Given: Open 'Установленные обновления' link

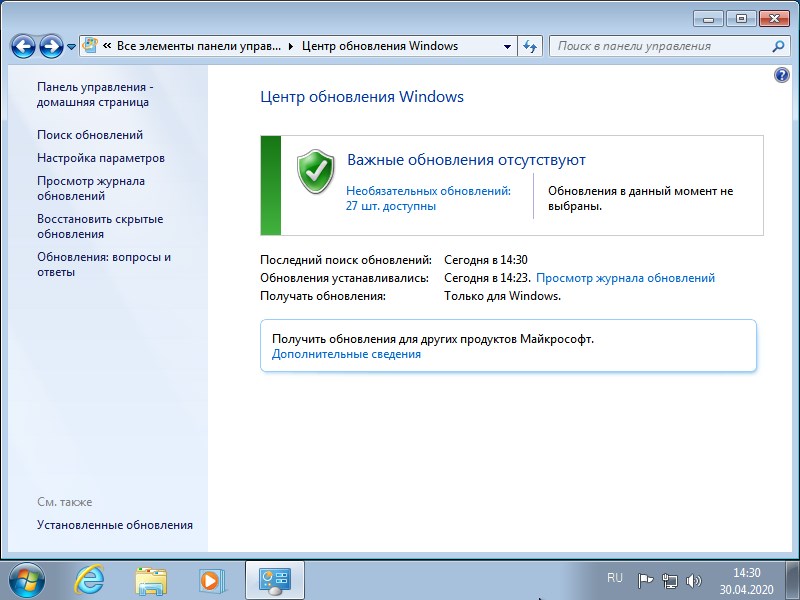Looking at the screenshot, I should point(115,524).
